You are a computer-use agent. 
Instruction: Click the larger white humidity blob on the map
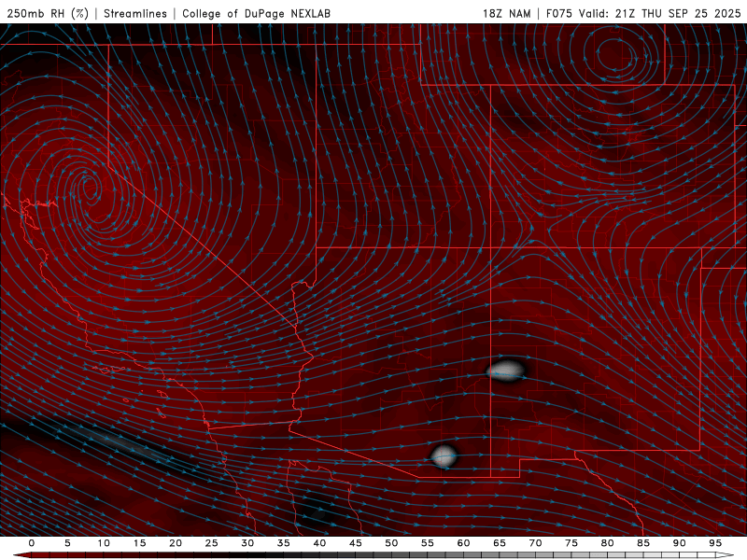(506, 370)
